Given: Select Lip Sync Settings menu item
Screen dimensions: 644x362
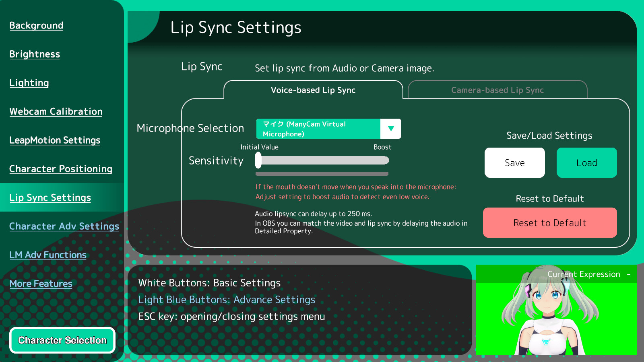Looking at the screenshot, I should [x=50, y=197].
